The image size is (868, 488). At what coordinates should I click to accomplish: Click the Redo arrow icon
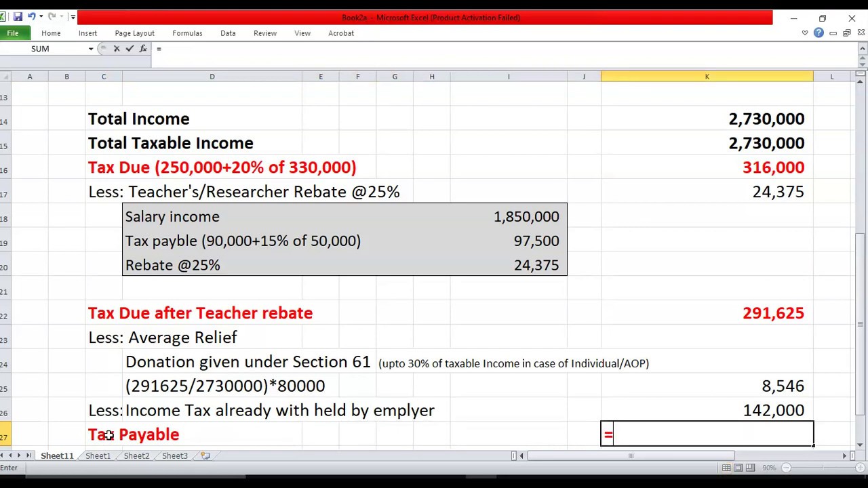pyautogui.click(x=52, y=17)
